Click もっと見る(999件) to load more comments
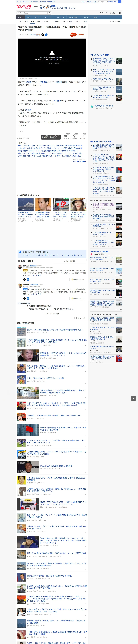This screenshot has height=644, width=138. pos(52,314)
